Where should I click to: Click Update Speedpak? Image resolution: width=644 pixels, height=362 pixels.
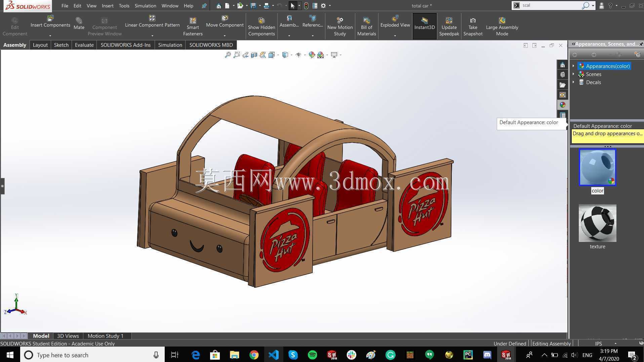[449, 26]
